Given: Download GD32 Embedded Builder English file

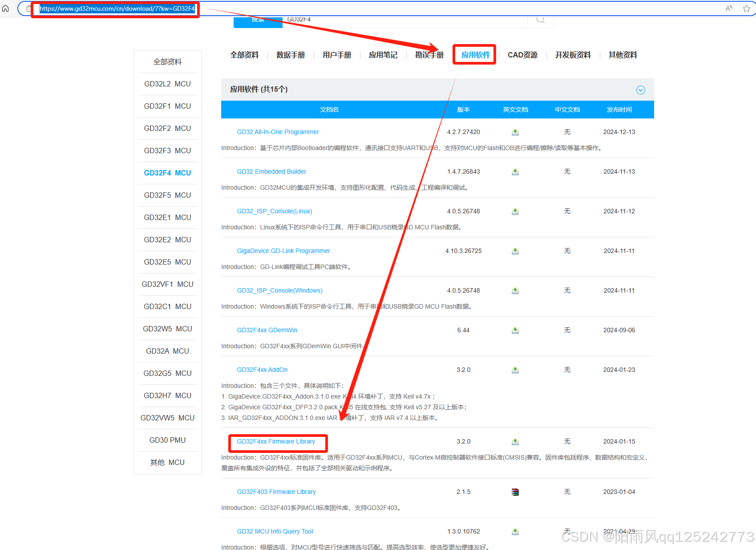Looking at the screenshot, I should (x=515, y=172).
